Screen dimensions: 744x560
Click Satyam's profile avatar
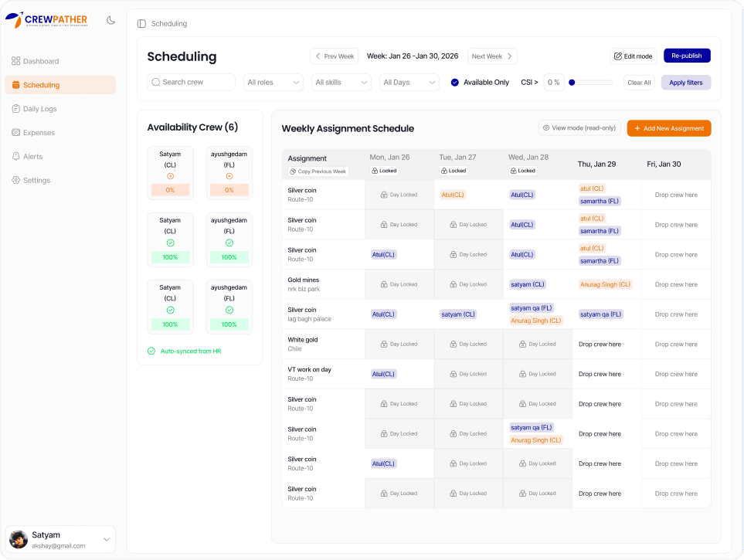coord(19,539)
